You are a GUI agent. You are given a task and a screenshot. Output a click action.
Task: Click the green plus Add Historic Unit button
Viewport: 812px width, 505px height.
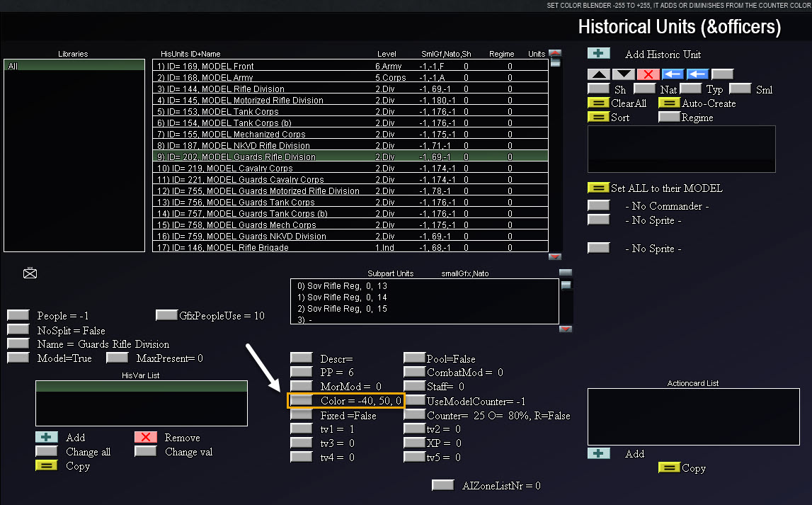tap(599, 53)
